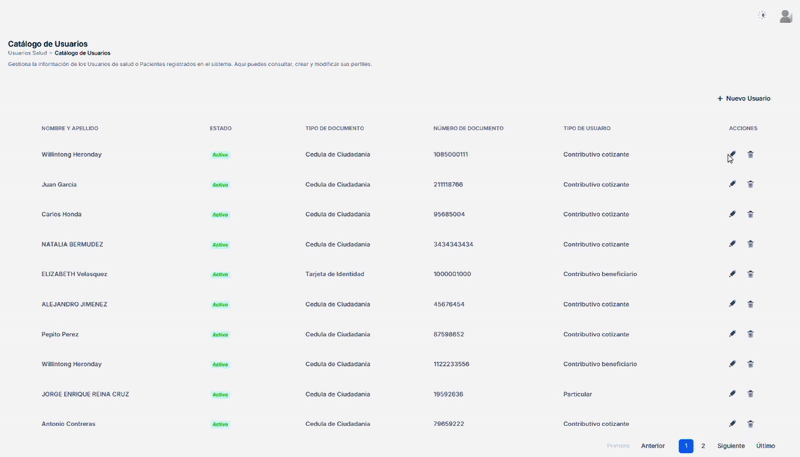Click the Activo badge for Juan Garcia

(220, 185)
